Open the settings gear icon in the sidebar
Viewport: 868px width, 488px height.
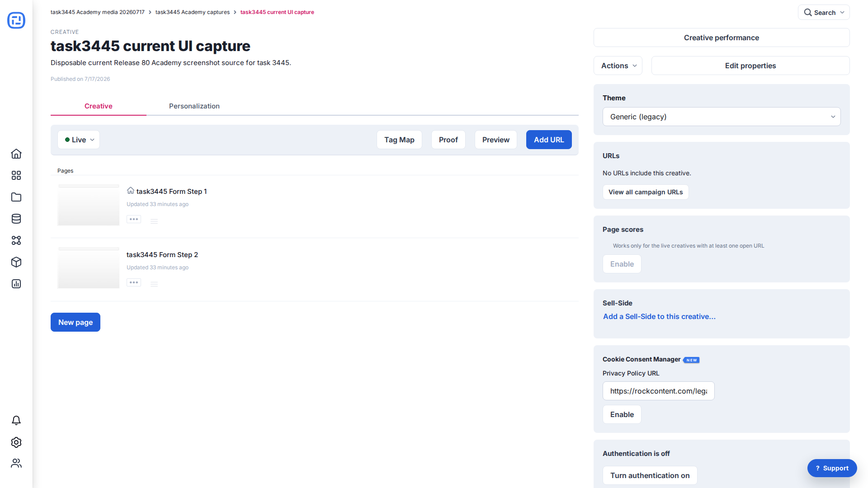(x=16, y=442)
